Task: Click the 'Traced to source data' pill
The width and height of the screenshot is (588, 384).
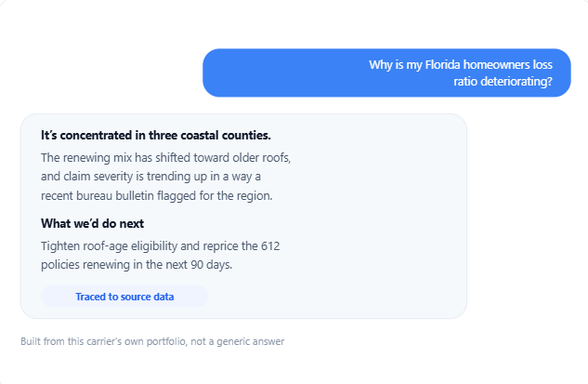Action: coord(124,297)
